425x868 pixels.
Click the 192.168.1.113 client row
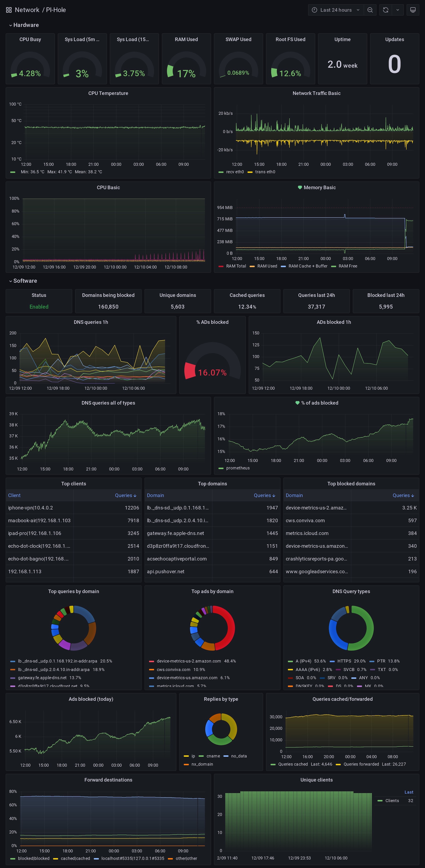[x=73, y=572]
